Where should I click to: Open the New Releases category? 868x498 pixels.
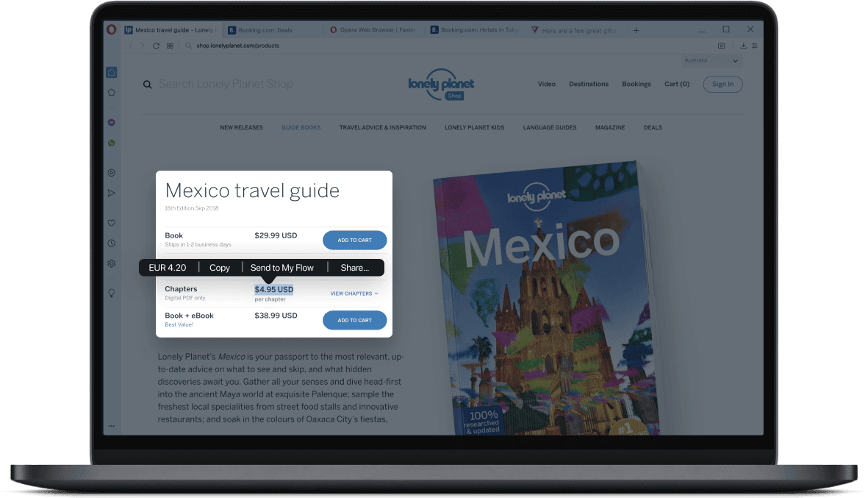[241, 127]
